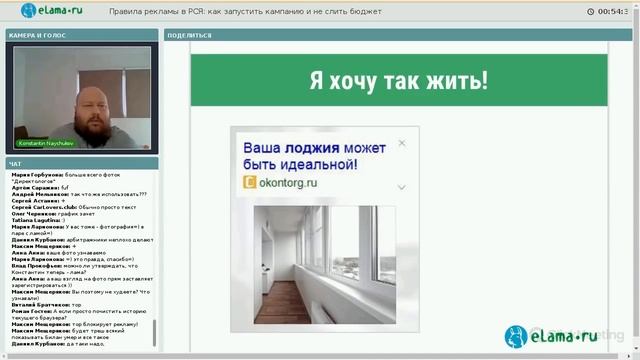This screenshot has height=360, width=640.
Task: Click the eLama.ru logo in the top bar
Action: [x=51, y=10]
